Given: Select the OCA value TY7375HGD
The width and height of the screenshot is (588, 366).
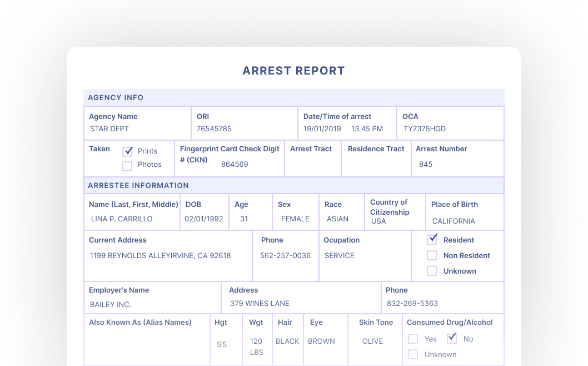Looking at the screenshot, I should tap(425, 129).
